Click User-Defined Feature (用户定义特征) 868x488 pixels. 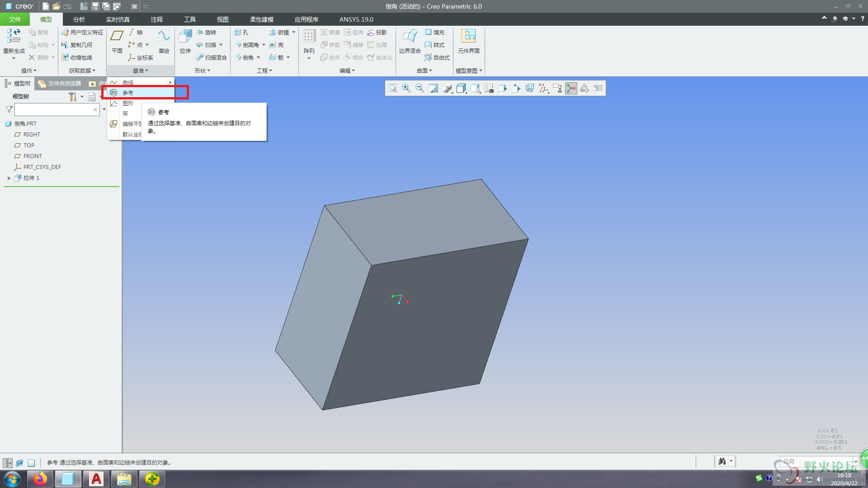pos(82,32)
